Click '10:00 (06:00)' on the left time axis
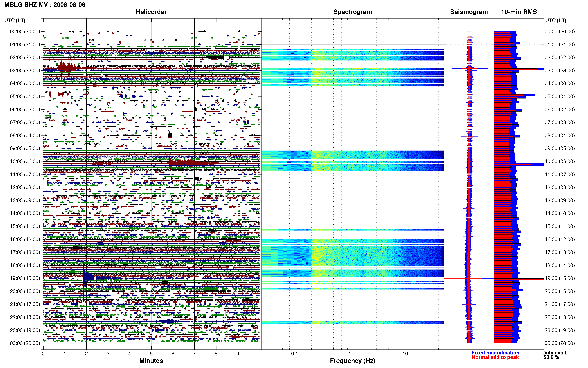The width and height of the screenshot is (588, 368). point(25,161)
